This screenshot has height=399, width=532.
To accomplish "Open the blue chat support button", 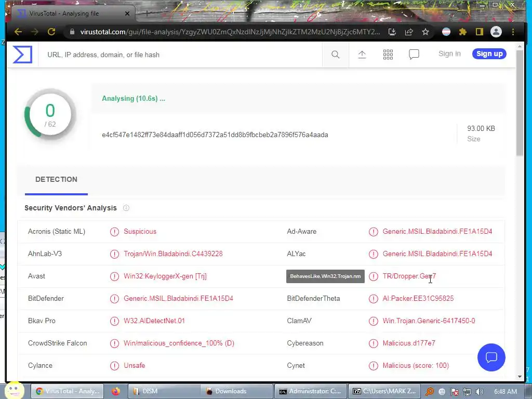I will [491, 357].
